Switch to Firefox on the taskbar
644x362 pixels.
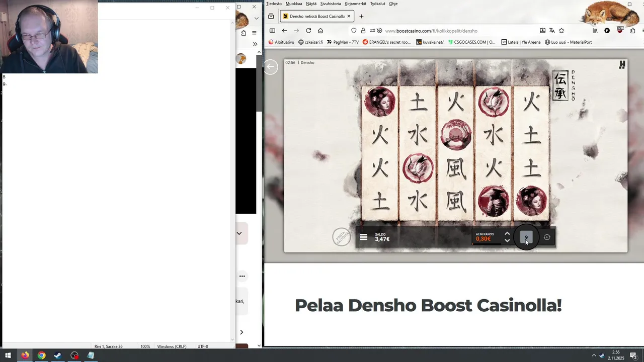pyautogui.click(x=25, y=355)
